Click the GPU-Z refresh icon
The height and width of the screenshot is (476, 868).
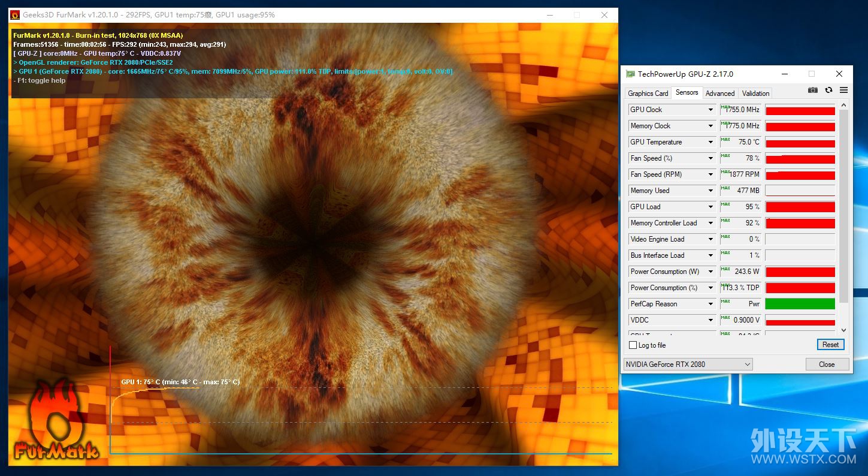(828, 91)
